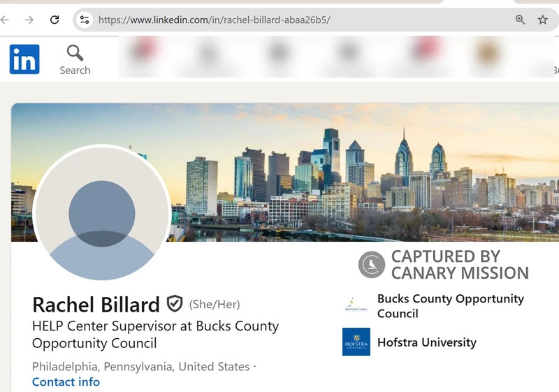The width and height of the screenshot is (559, 392).
Task: View site information icon left of URL
Action: 85,20
